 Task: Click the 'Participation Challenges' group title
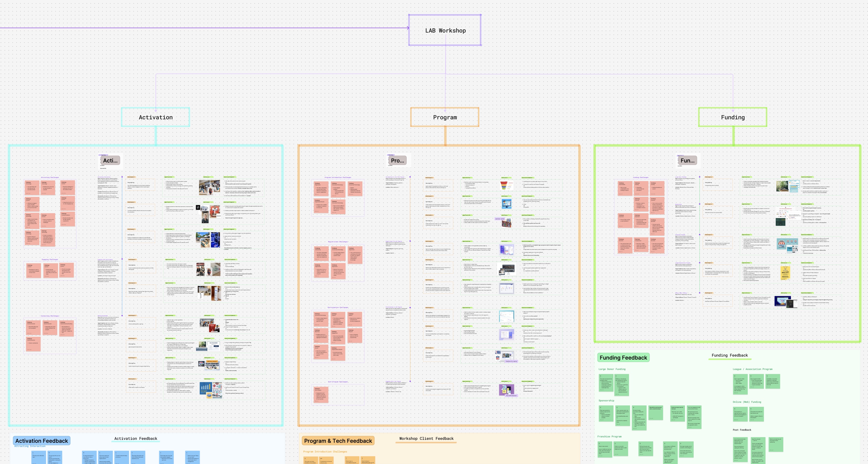338,308
